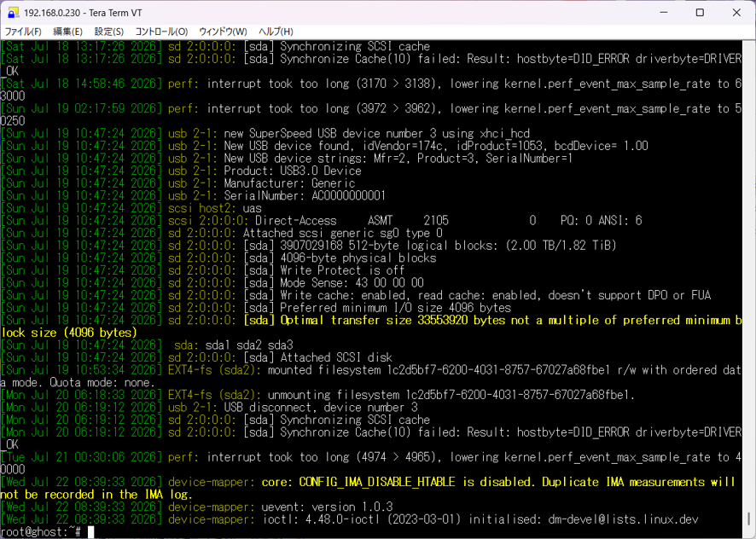
Task: Open the 編集(E) menu
Action: (x=67, y=32)
